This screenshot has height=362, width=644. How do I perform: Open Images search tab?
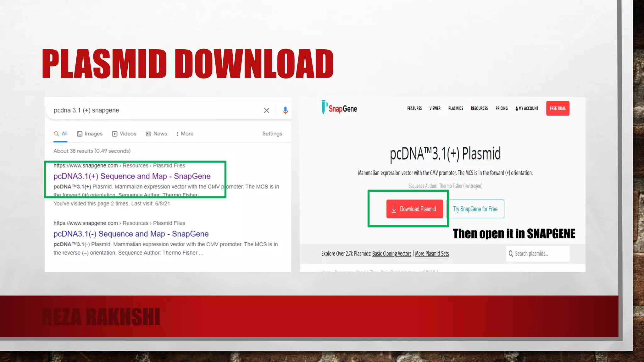click(x=90, y=134)
